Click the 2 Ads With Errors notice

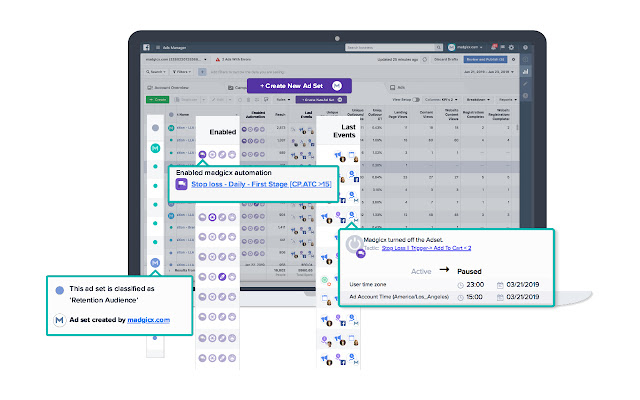pyautogui.click(x=233, y=60)
